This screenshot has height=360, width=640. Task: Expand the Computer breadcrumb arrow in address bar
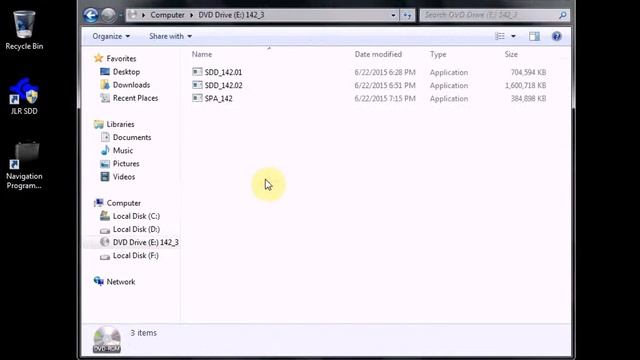point(191,15)
